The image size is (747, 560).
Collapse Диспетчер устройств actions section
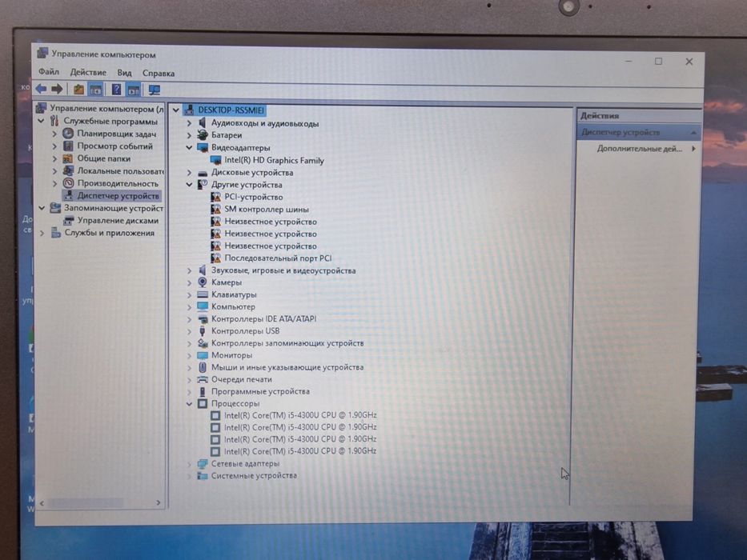point(693,132)
